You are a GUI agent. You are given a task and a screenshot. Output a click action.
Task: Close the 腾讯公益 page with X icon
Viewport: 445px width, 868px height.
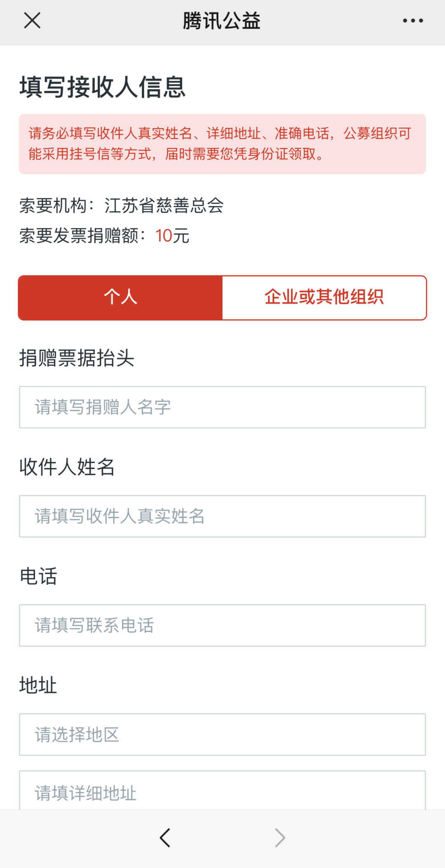[32, 20]
